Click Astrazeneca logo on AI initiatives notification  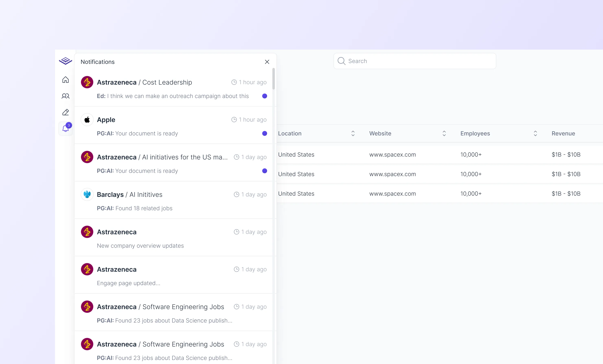point(87,157)
